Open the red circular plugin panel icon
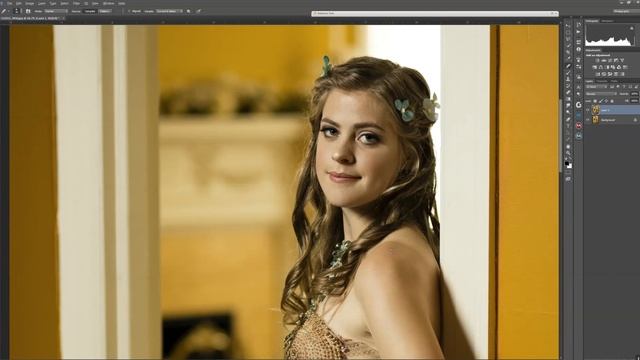 point(579,126)
